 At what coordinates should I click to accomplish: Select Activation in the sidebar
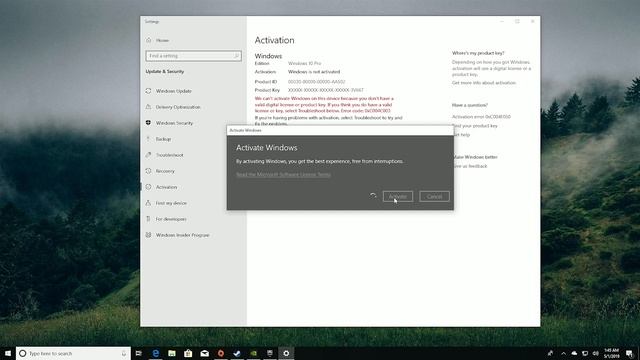point(166,187)
